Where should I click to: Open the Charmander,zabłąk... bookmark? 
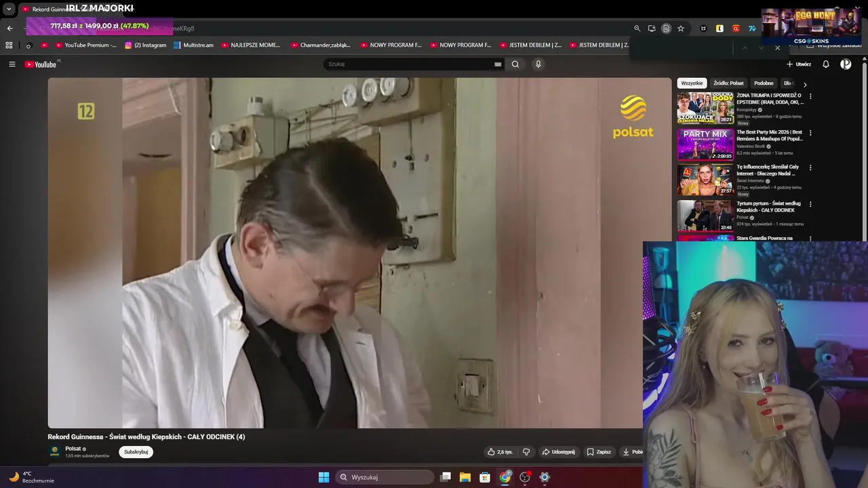(321, 45)
